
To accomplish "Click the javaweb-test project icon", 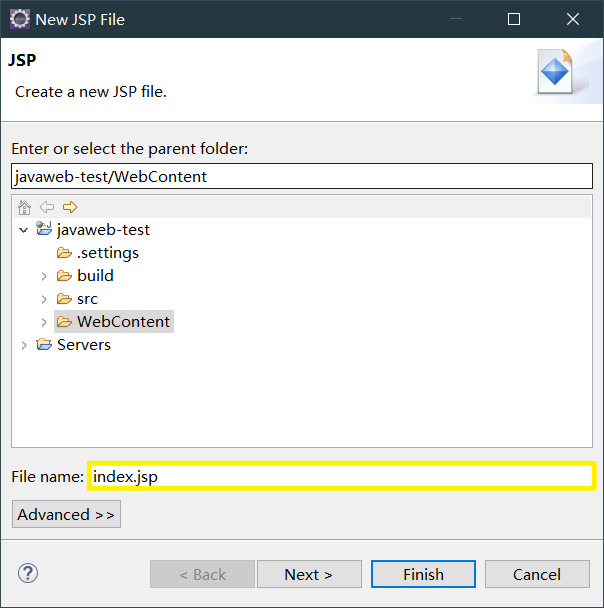I will 44,230.
